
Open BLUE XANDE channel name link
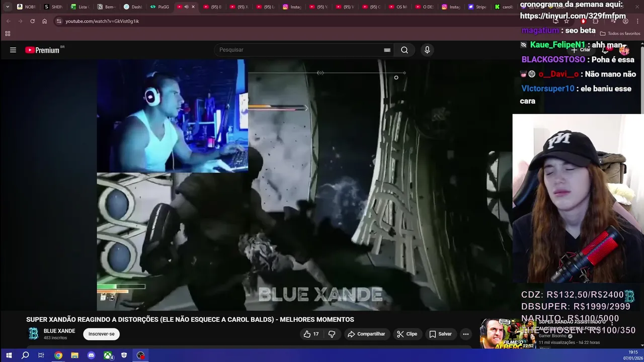[59, 331]
